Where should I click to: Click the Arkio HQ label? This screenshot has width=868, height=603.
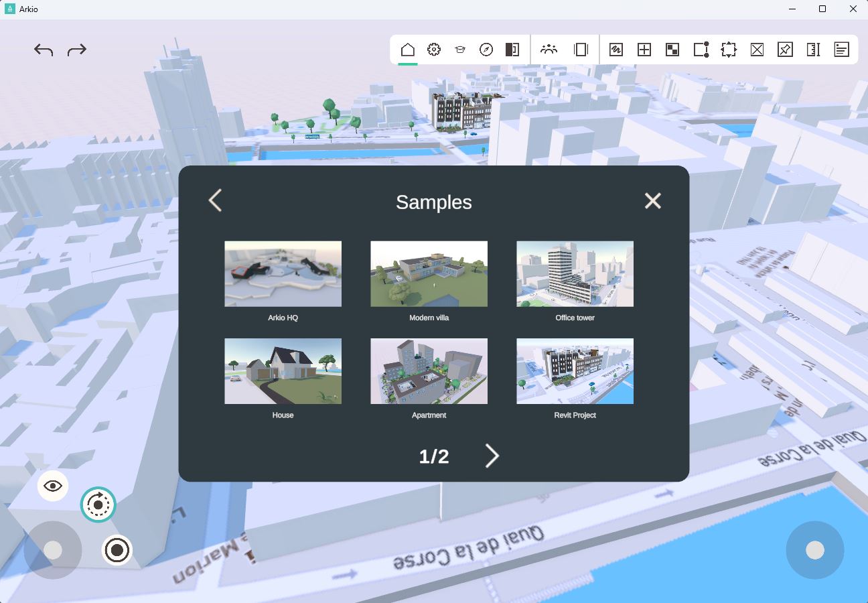click(283, 318)
